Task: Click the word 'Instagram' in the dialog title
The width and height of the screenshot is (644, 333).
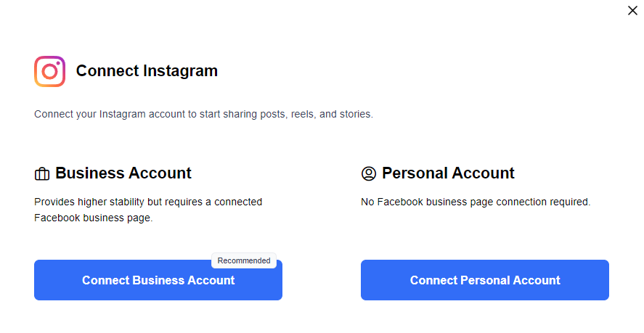Action: coord(180,71)
